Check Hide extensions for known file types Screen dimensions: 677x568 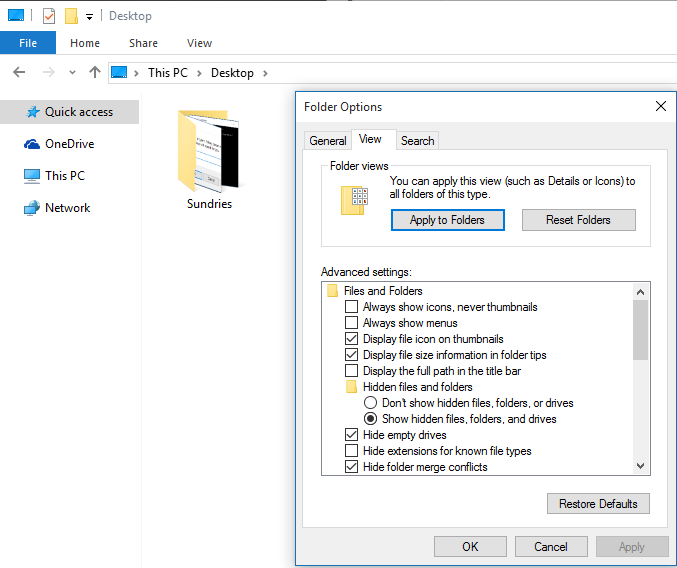[x=351, y=451]
